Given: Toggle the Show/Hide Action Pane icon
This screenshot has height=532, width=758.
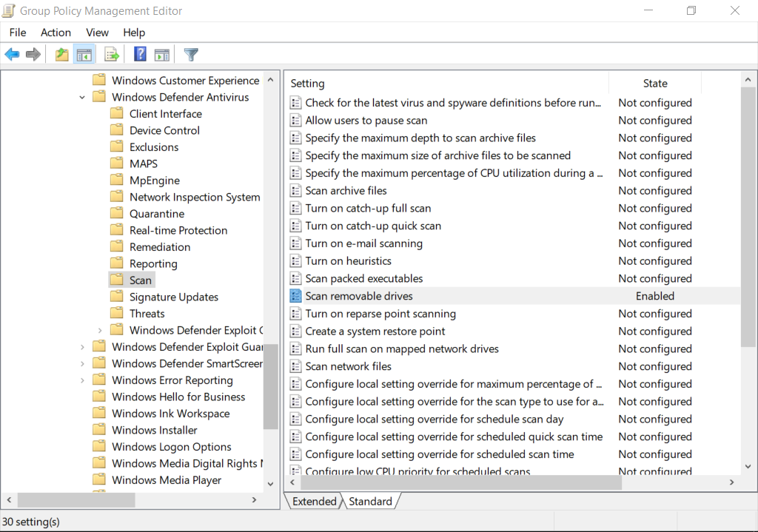Looking at the screenshot, I should (x=162, y=55).
